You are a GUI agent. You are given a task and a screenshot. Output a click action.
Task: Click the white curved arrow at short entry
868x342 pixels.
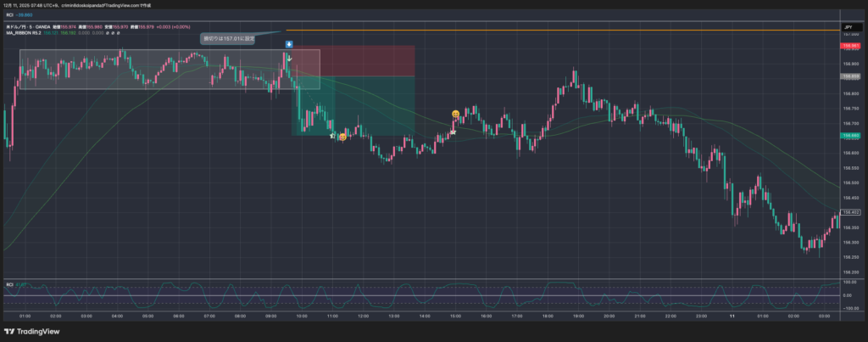coord(289,58)
